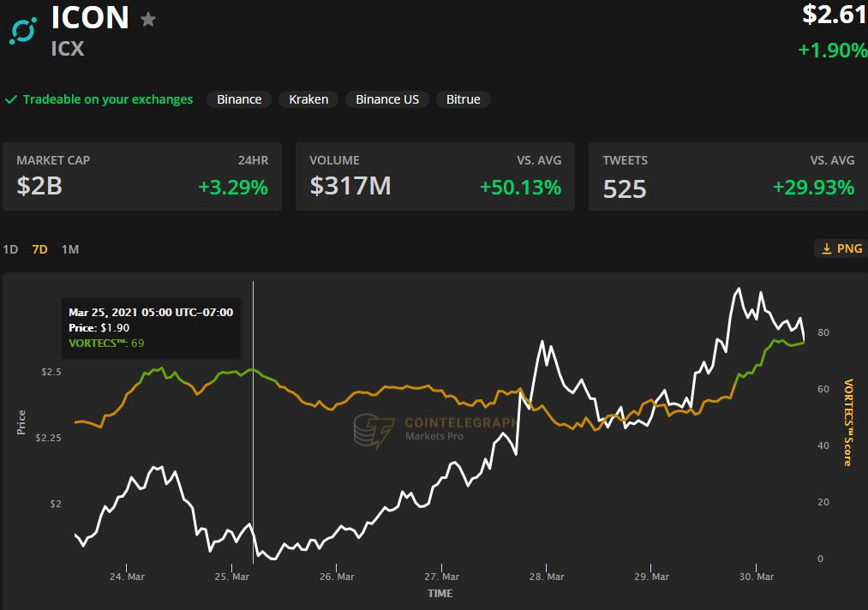This screenshot has height=610, width=868.
Task: Click the TWEETS card heading
Action: click(625, 160)
